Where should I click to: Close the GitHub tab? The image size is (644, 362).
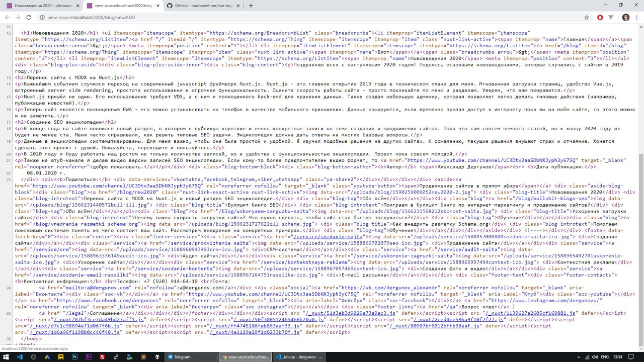point(237,5)
